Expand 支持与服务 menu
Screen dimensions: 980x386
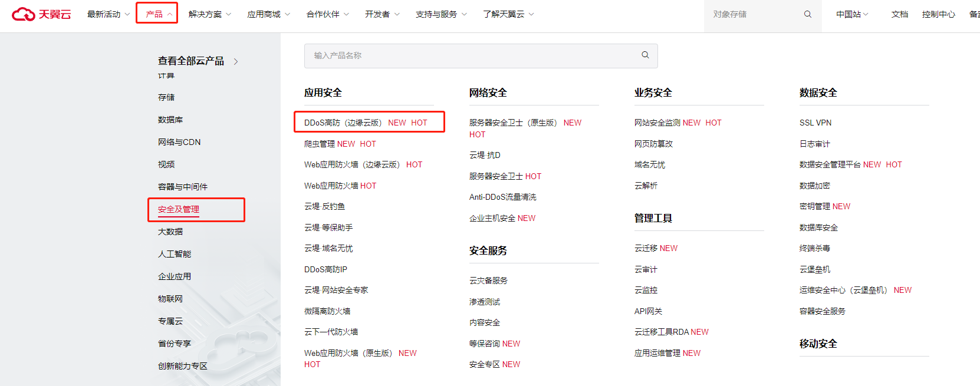point(441,14)
